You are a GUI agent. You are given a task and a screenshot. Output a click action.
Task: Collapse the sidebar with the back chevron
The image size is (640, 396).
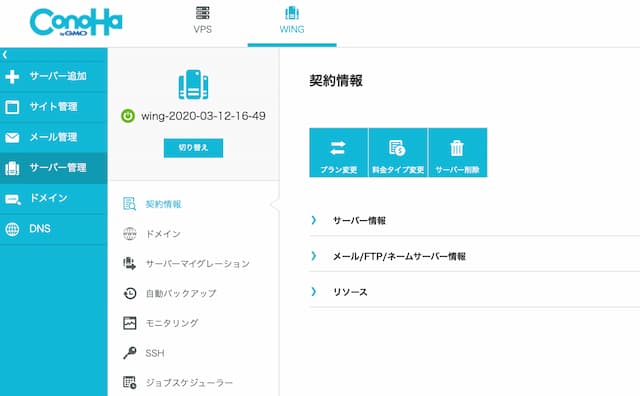[5, 54]
